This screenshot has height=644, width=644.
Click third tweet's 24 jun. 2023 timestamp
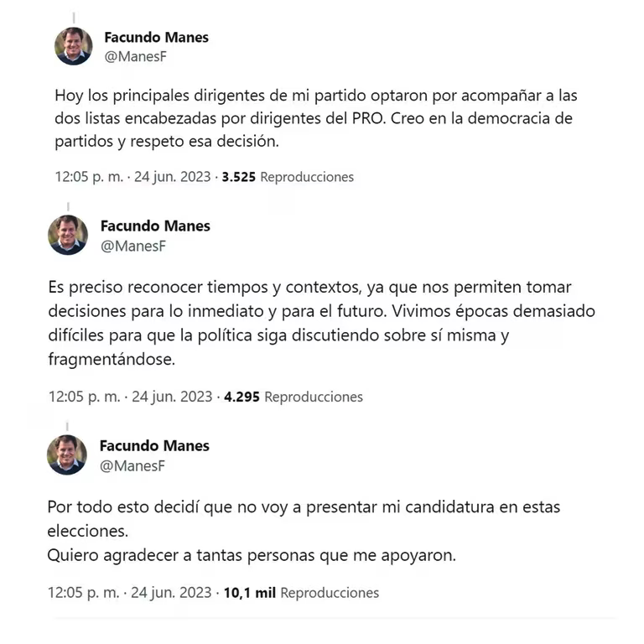coord(171,593)
